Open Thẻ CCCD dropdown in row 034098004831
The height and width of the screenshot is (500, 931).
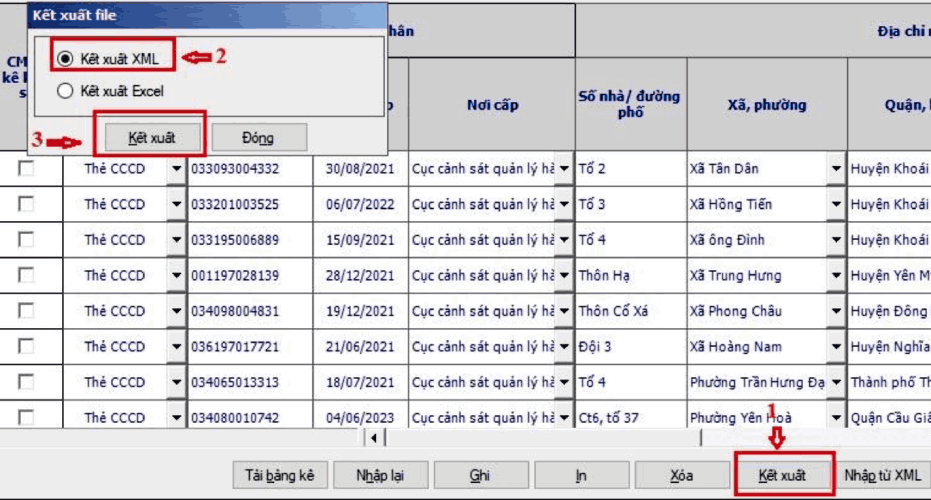point(176,311)
